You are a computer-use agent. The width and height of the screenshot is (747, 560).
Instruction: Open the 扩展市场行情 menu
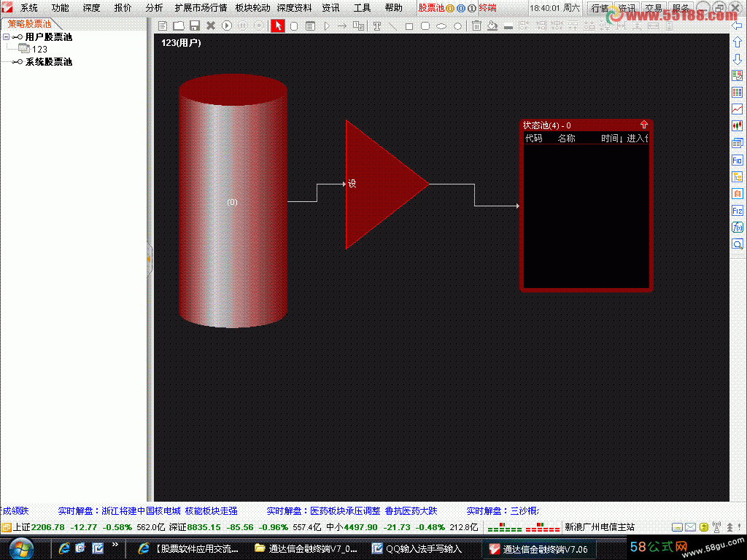[201, 8]
